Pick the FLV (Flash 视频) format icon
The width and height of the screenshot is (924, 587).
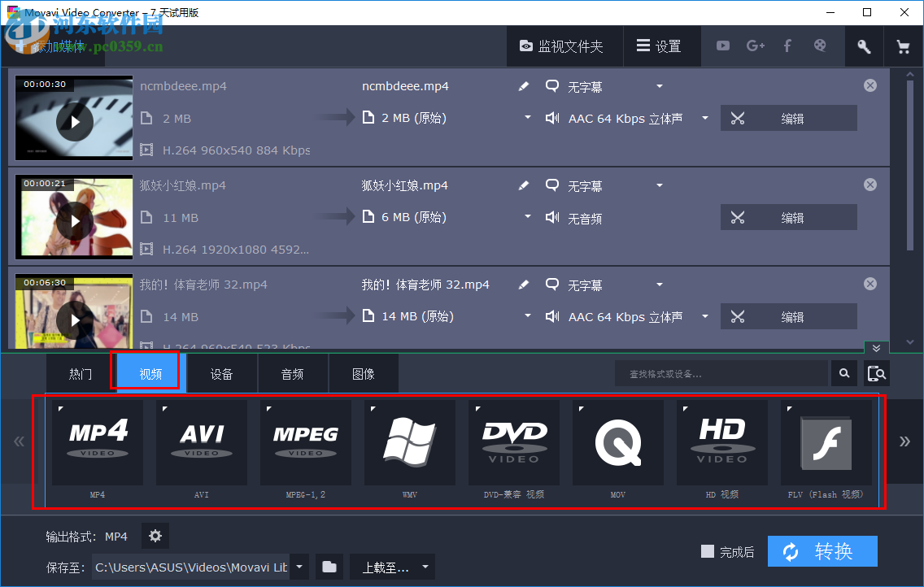826,441
